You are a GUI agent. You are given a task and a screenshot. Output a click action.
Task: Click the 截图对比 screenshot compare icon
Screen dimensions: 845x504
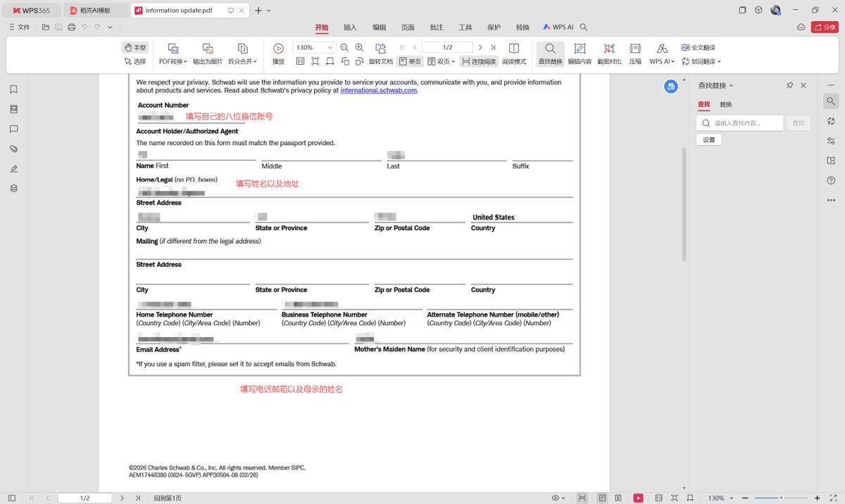609,53
